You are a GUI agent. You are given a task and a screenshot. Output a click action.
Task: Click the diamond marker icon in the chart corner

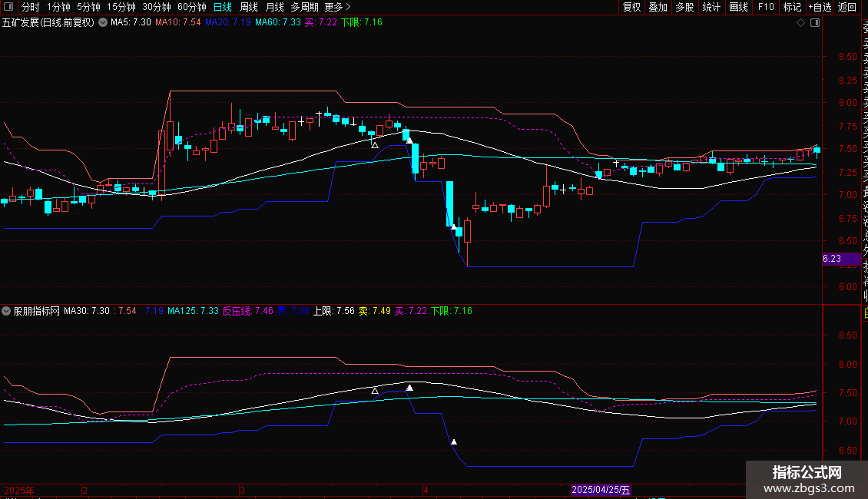pyautogui.click(x=800, y=23)
